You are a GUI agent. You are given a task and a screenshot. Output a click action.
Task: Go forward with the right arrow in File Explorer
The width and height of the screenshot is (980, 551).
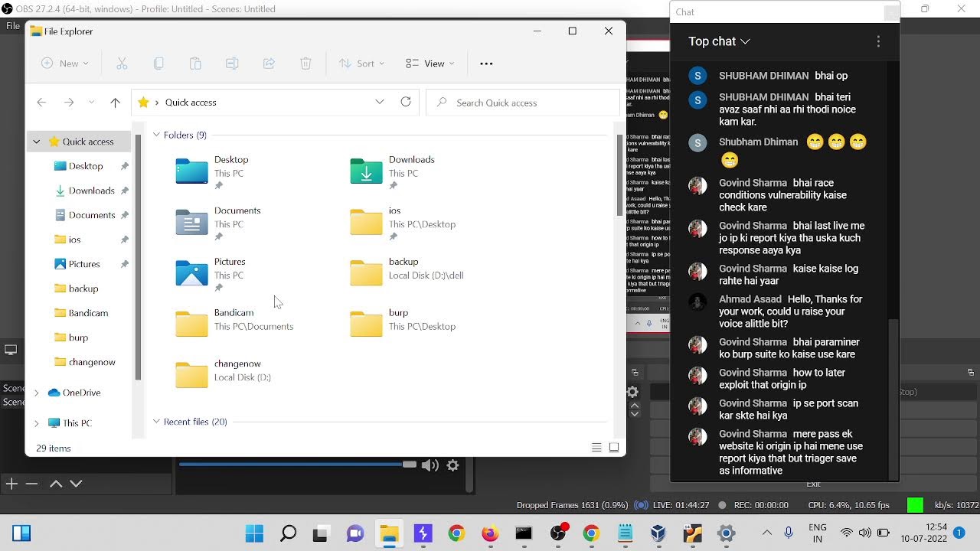[x=69, y=103]
